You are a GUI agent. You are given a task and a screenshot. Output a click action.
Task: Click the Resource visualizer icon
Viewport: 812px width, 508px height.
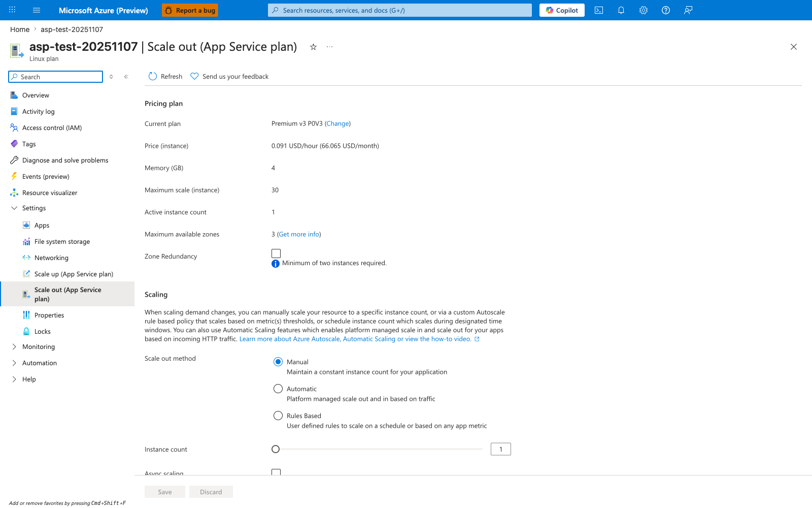click(x=14, y=193)
